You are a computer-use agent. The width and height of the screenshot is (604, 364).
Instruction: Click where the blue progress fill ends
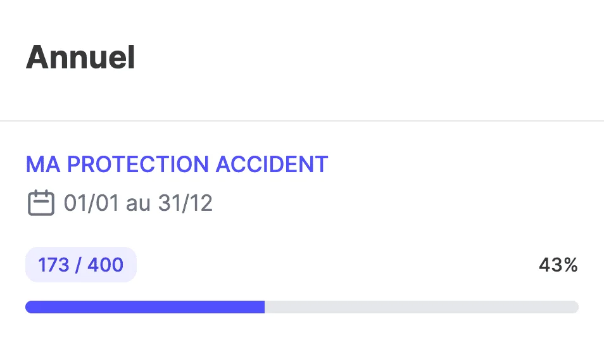click(x=263, y=307)
